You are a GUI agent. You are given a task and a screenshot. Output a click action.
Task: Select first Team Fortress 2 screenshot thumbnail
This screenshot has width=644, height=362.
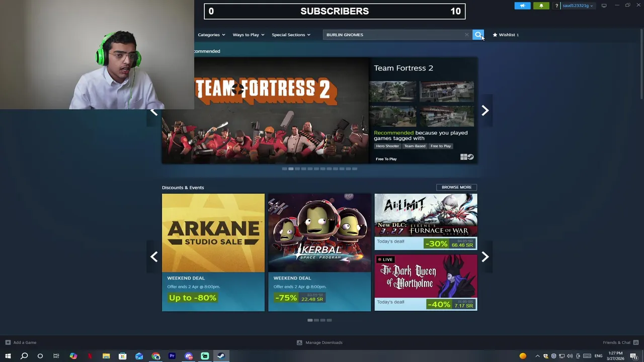pos(393,91)
